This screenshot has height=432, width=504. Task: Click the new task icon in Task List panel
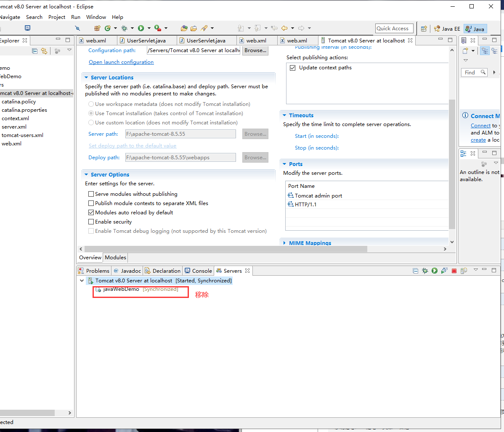(465, 51)
